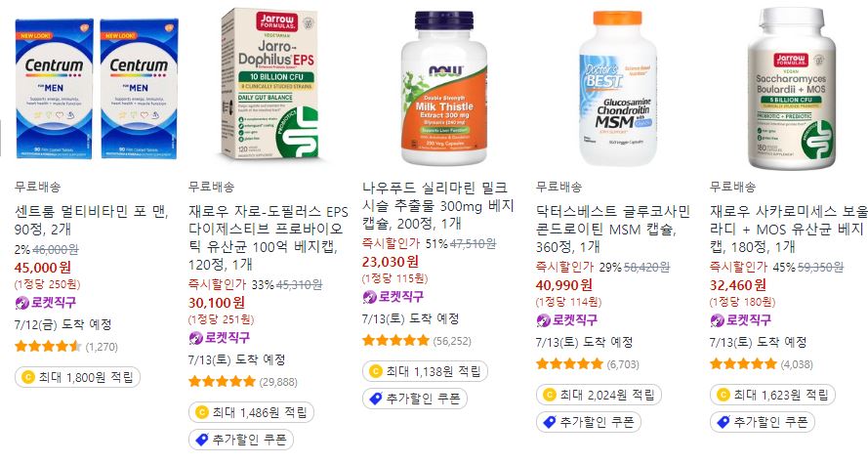
Task: Click the 로켓직구 badge under 32,460원 price
Action: (741, 320)
